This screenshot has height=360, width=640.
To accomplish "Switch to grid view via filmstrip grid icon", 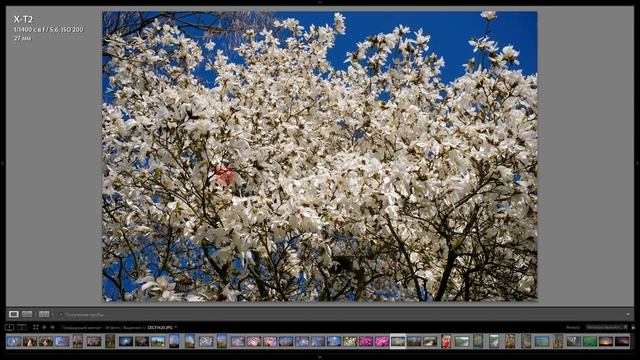I will (36, 327).
